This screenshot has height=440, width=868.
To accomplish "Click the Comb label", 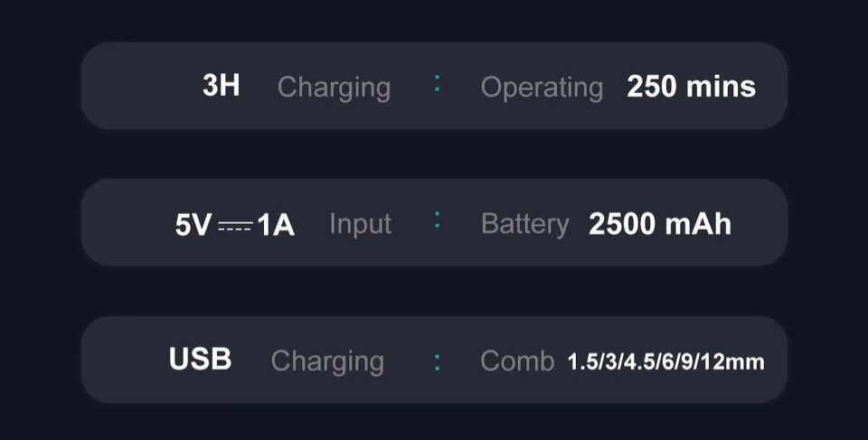I will pos(517,360).
